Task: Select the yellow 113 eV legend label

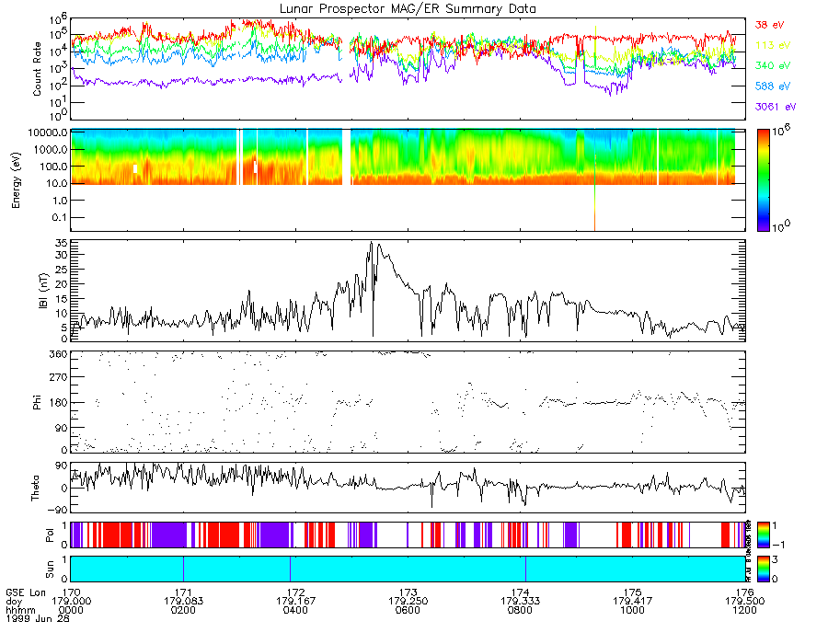Action: pyautogui.click(x=773, y=45)
